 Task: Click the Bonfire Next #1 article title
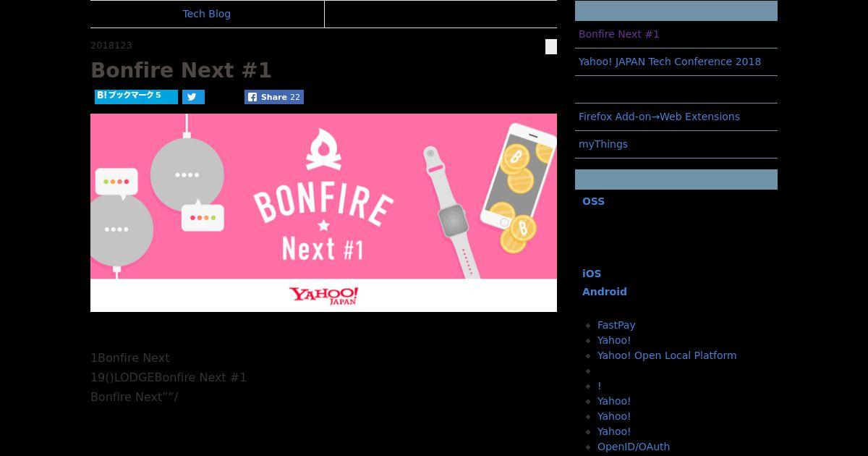click(181, 70)
